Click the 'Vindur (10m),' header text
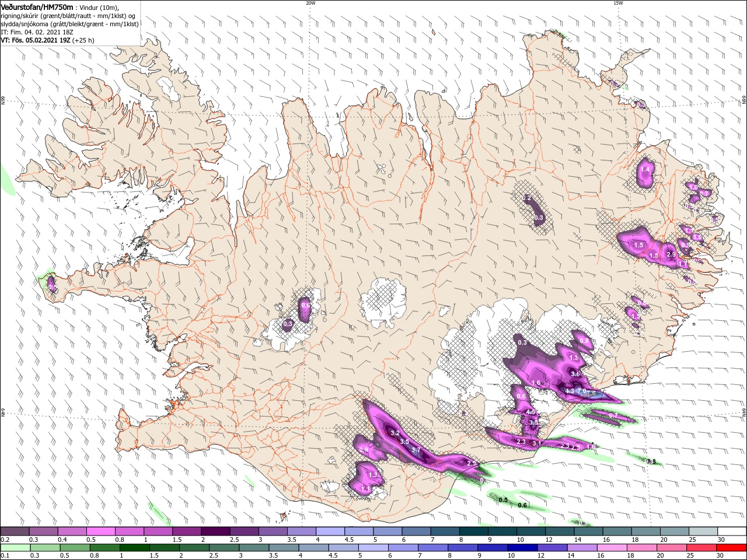 pyautogui.click(x=100, y=7)
